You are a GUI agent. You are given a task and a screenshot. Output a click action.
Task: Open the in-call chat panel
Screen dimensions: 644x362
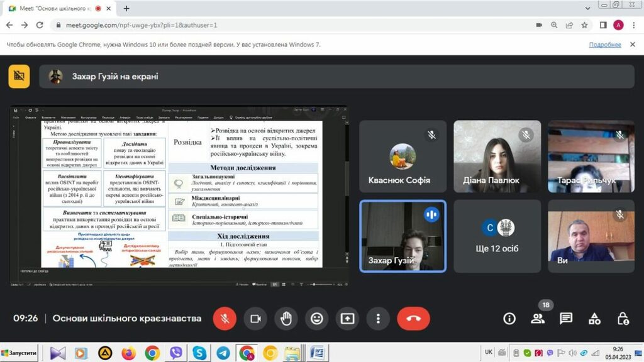coord(566,319)
